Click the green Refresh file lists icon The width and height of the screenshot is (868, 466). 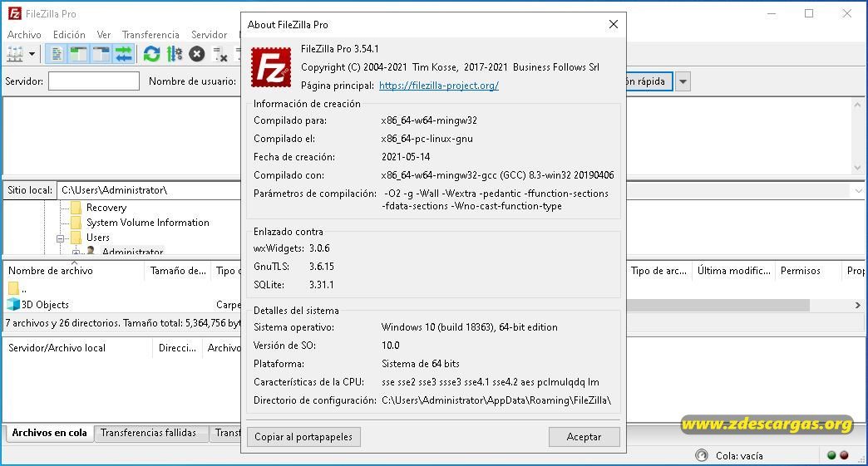(x=151, y=54)
